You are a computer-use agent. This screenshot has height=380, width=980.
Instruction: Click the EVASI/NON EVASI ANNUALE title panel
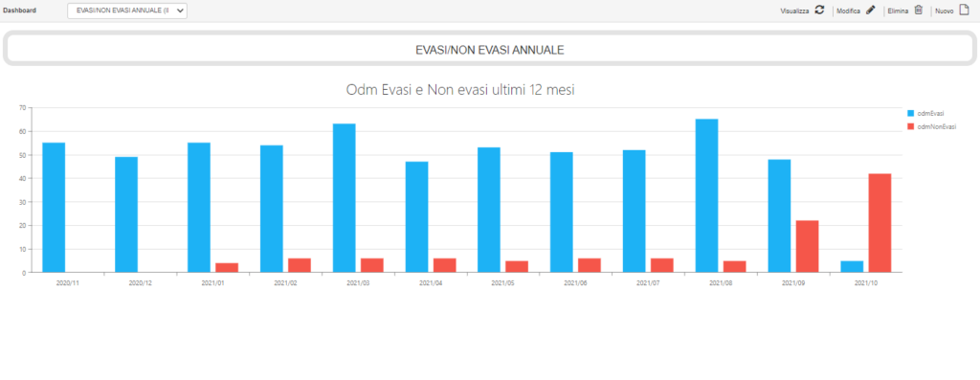[489, 49]
